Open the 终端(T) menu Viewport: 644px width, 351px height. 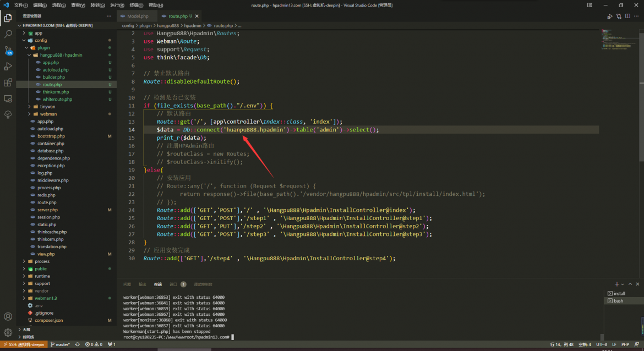click(137, 5)
